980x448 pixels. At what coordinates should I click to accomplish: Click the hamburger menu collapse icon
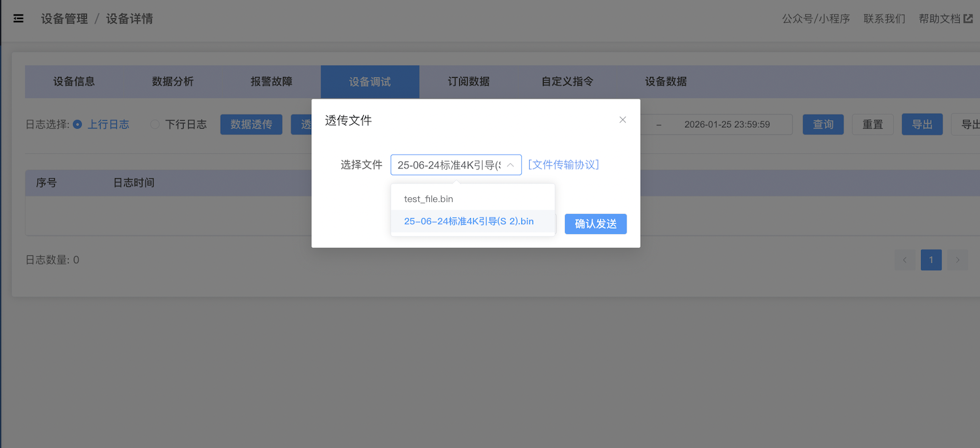pos(18,18)
